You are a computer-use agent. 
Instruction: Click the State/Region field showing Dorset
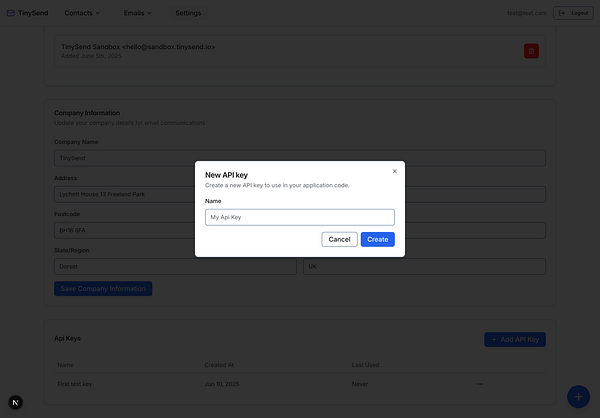175,266
